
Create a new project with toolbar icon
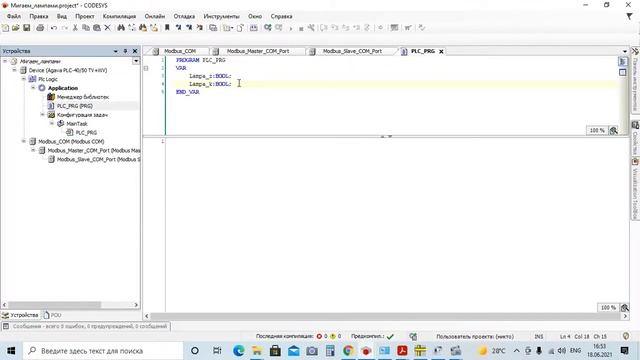click(x=5, y=28)
